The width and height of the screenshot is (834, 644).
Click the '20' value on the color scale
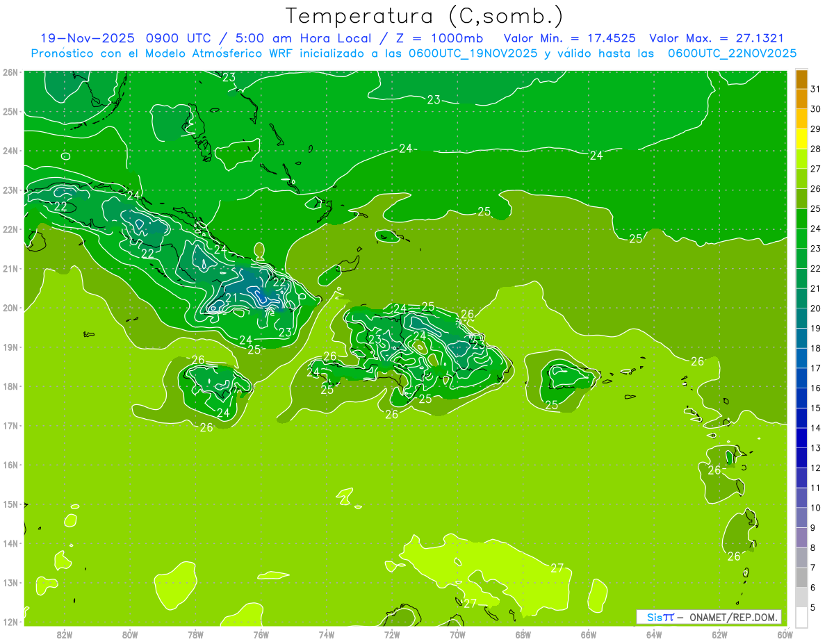coord(815,308)
